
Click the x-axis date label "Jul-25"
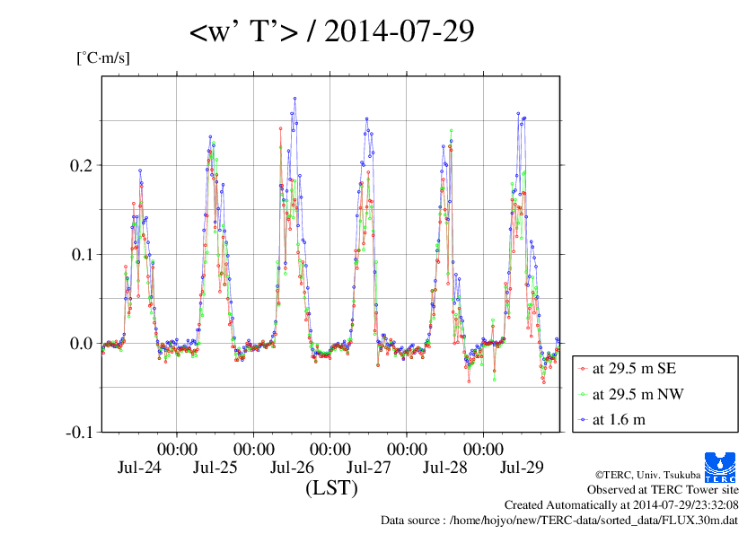(215, 467)
